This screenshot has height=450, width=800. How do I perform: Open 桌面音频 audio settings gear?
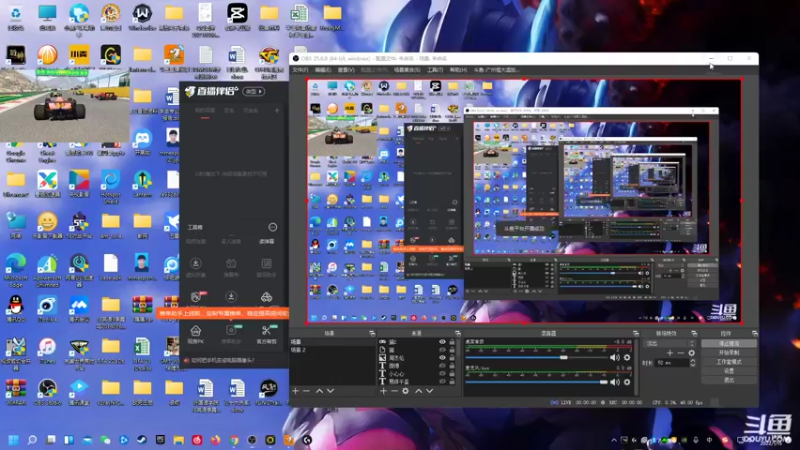tap(627, 358)
